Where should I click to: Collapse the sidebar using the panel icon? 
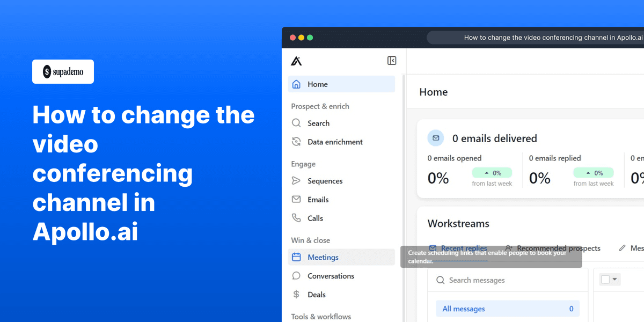(392, 61)
